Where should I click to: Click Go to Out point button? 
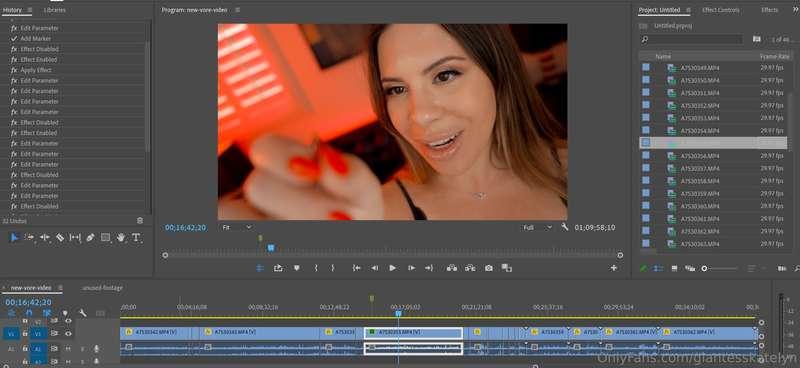pyautogui.click(x=429, y=268)
